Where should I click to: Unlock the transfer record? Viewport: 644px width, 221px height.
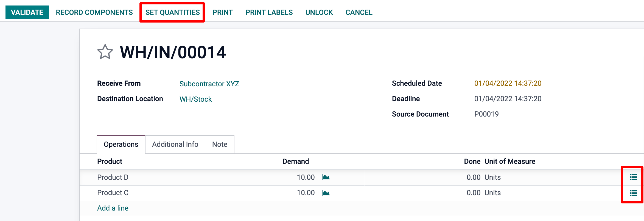319,12
